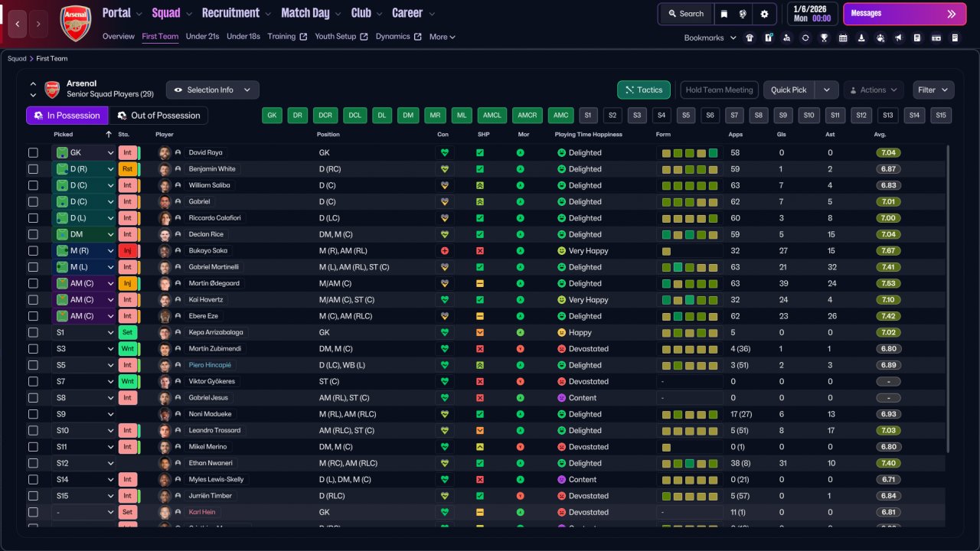Open the Career menu
The width and height of the screenshot is (980, 551).
pyautogui.click(x=413, y=13)
